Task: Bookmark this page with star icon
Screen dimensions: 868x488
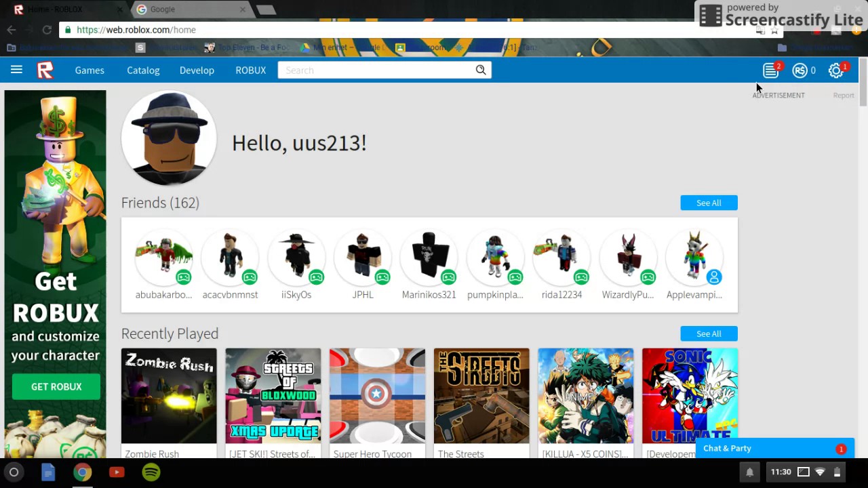Action: 774,30
